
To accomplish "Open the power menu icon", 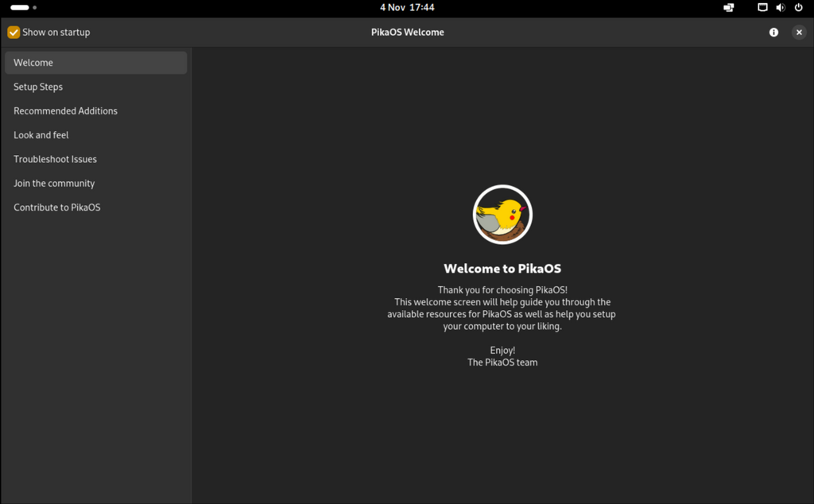I will [x=798, y=7].
